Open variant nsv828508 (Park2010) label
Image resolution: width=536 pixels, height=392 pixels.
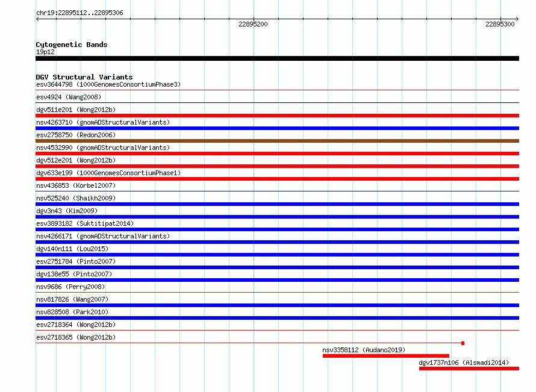coord(72,312)
